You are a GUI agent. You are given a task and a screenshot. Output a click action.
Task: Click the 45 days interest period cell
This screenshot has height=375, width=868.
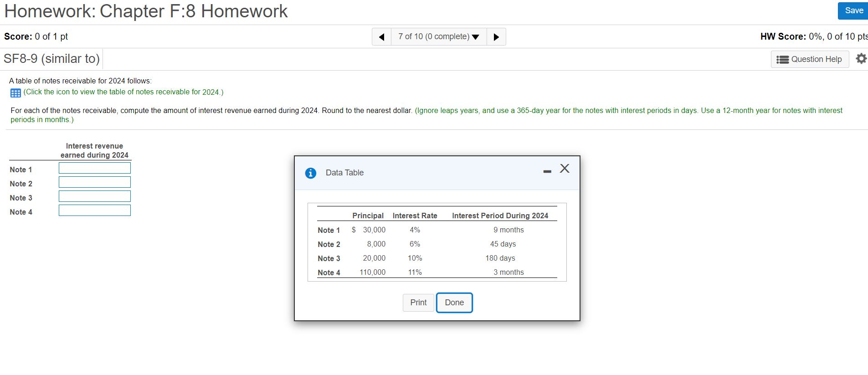tap(503, 244)
